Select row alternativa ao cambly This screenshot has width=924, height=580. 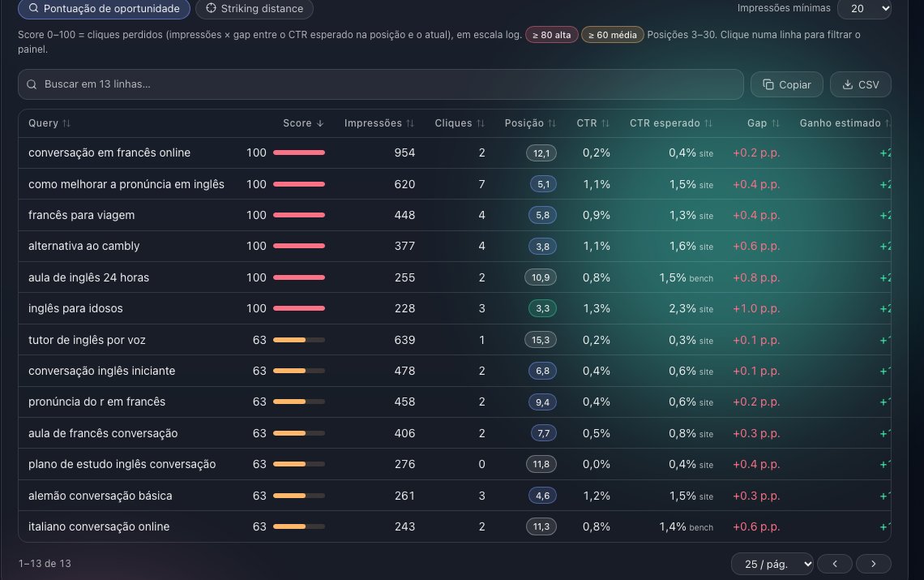[x=455, y=246]
